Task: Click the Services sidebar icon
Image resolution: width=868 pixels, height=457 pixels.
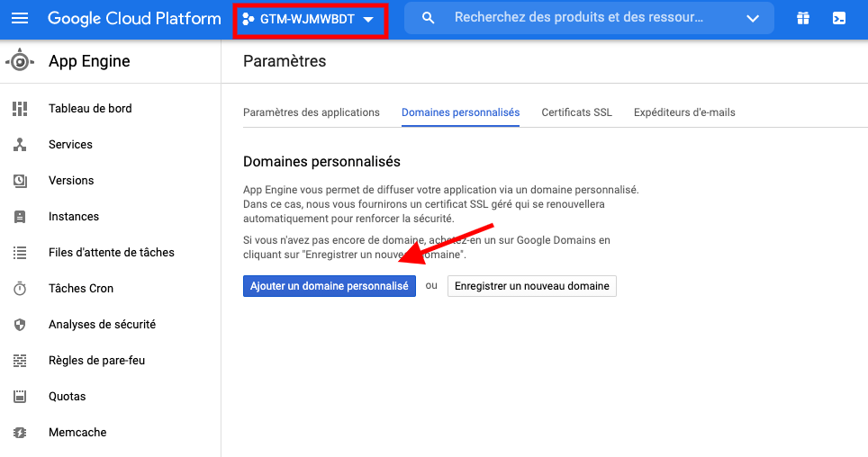Action: point(20,145)
